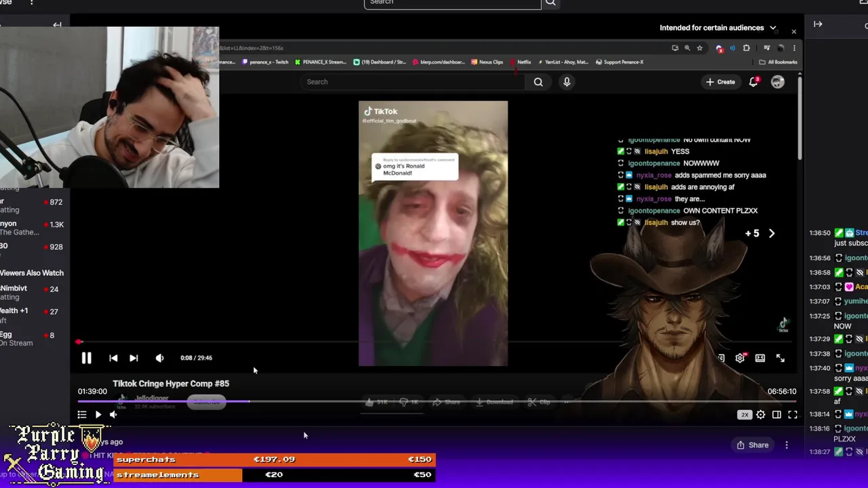Image resolution: width=868 pixels, height=488 pixels.
Task: Open Jellodigger channel name
Action: pos(152,399)
